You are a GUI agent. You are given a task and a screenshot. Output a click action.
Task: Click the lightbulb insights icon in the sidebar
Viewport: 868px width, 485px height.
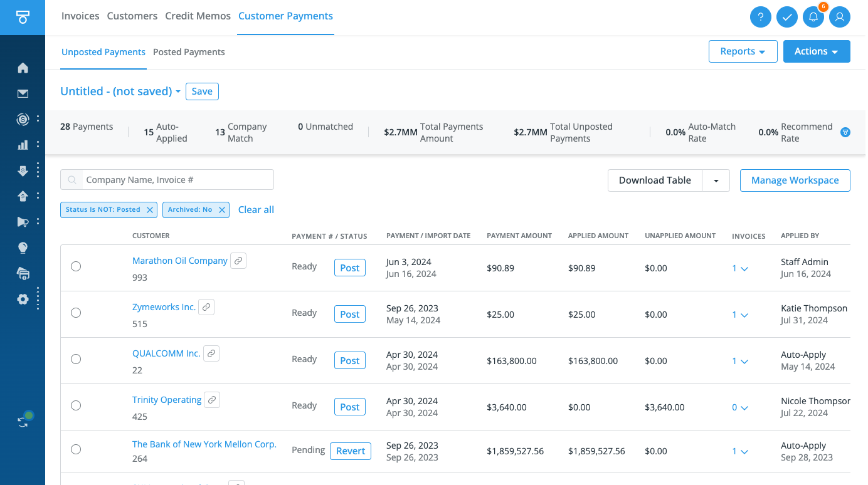(23, 248)
